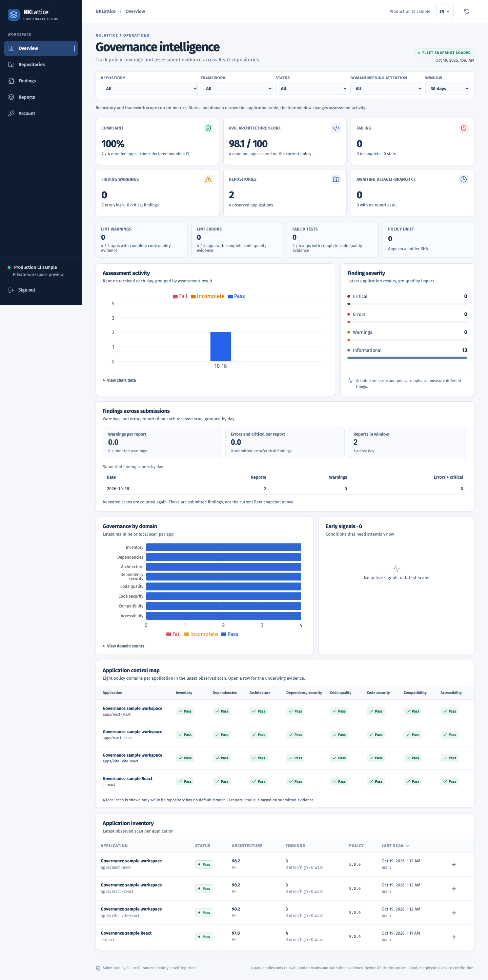Viewport: 488px width, 980px height.
Task: Open Domain needing attention dropdown
Action: [x=386, y=88]
